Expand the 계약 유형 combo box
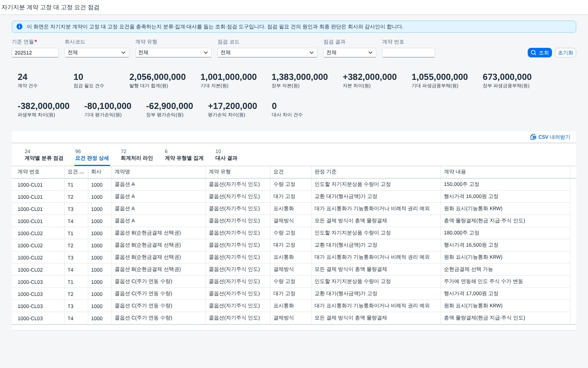 coord(173,53)
